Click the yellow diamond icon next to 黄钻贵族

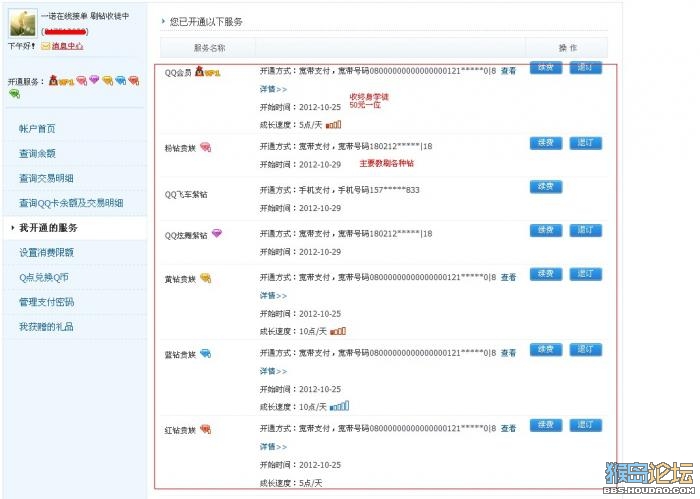tap(205, 278)
